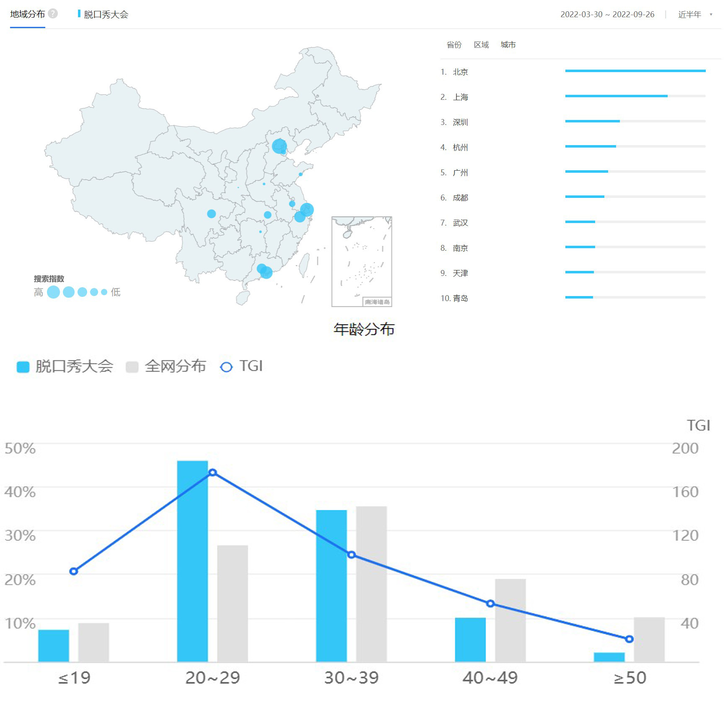The width and height of the screenshot is (728, 712).
Task: Click the Chengdu bubble on the map
Action: pos(212,214)
